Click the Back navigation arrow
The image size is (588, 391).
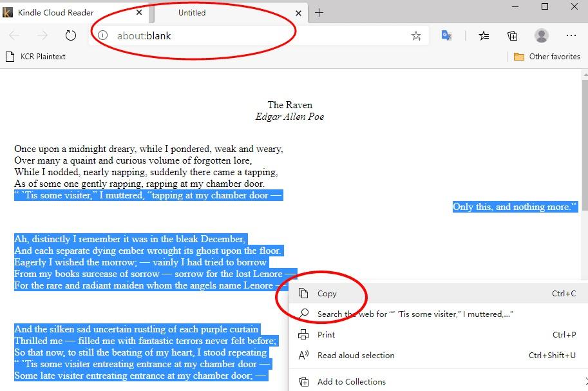point(16,36)
